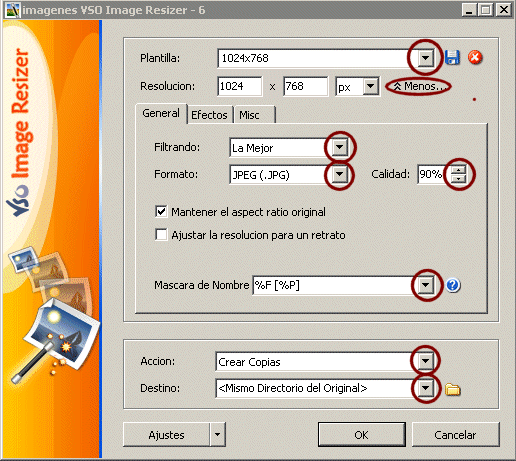Toggle Mantener el aspect ratio original
This screenshot has width=516, height=461.
161,212
